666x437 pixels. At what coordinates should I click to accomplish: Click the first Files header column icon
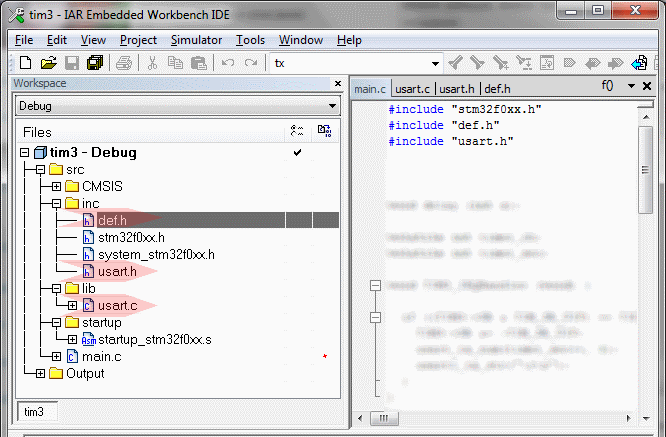tap(297, 131)
